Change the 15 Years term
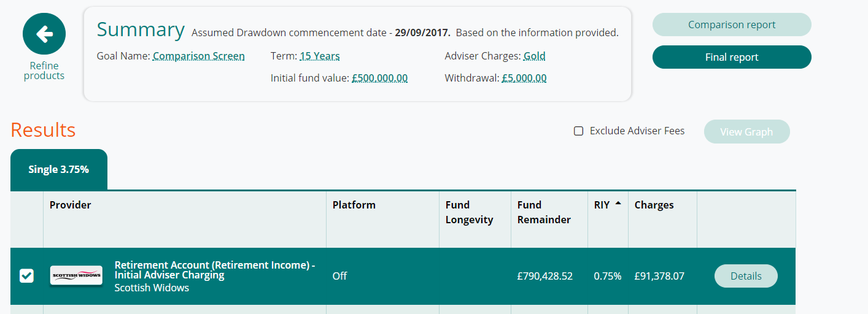 pos(320,56)
